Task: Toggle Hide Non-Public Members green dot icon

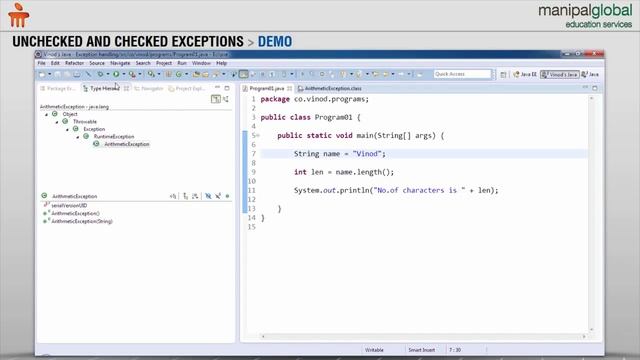Action: [227, 196]
